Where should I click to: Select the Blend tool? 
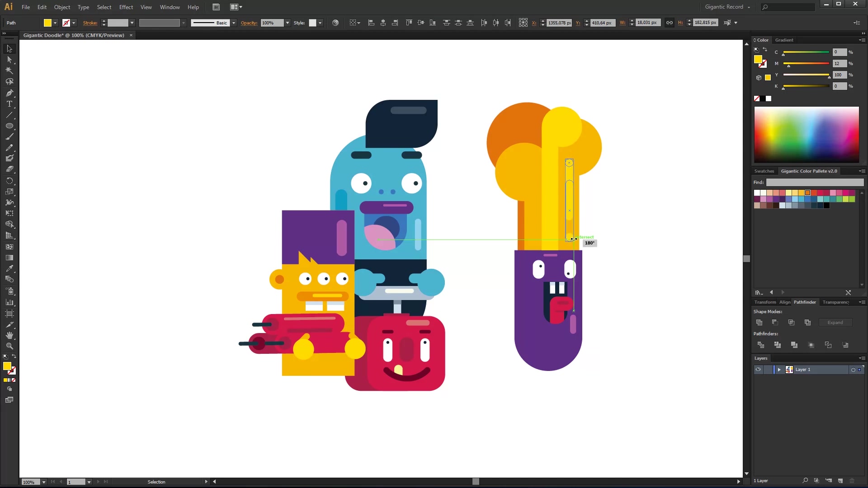pyautogui.click(x=9, y=279)
